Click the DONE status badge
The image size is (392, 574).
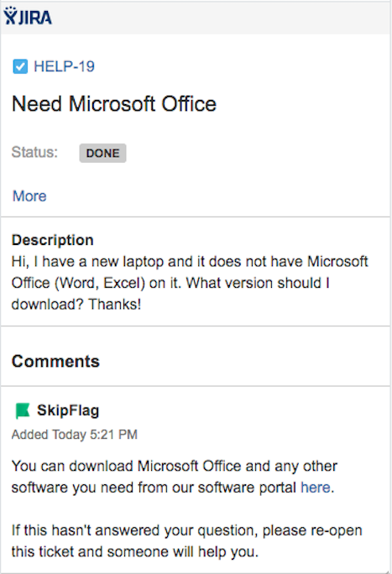103,153
